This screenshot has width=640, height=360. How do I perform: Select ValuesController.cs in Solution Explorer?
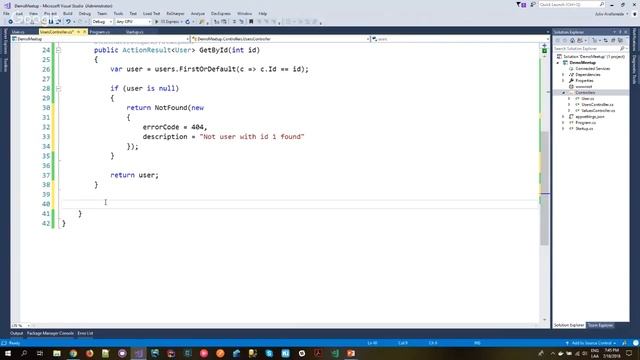coord(598,111)
